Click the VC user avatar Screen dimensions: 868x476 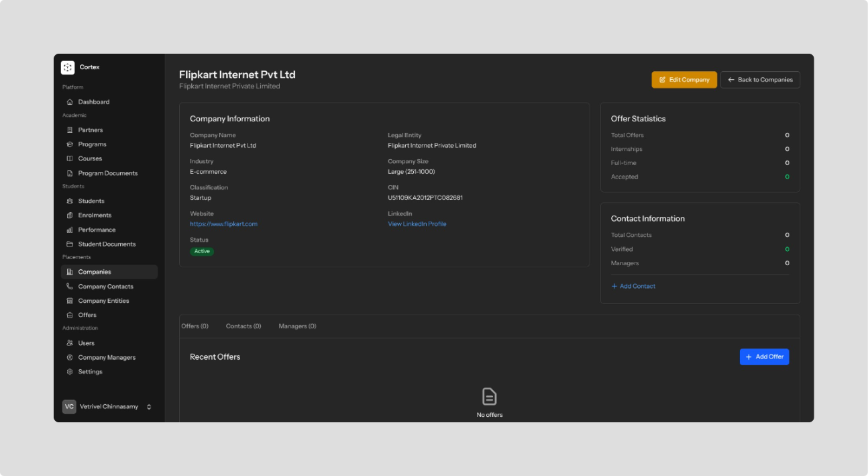pyautogui.click(x=69, y=407)
